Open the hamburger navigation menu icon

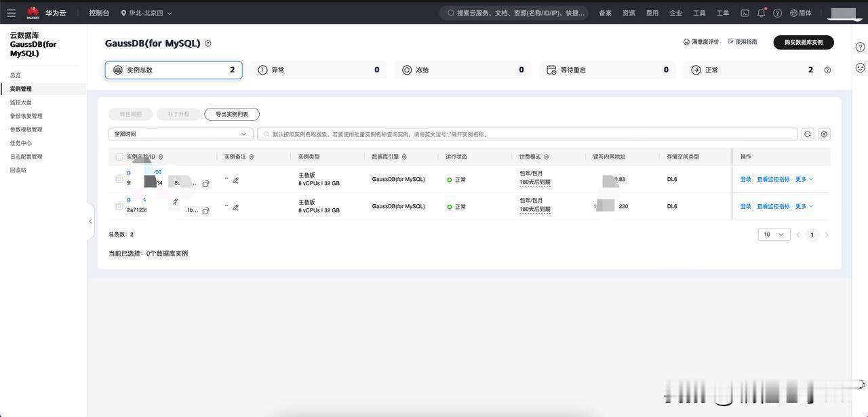click(11, 13)
